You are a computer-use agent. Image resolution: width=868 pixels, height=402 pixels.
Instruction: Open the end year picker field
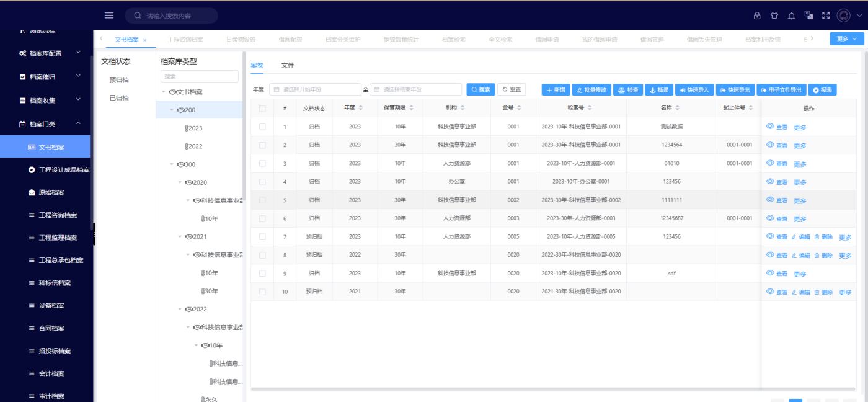[415, 89]
